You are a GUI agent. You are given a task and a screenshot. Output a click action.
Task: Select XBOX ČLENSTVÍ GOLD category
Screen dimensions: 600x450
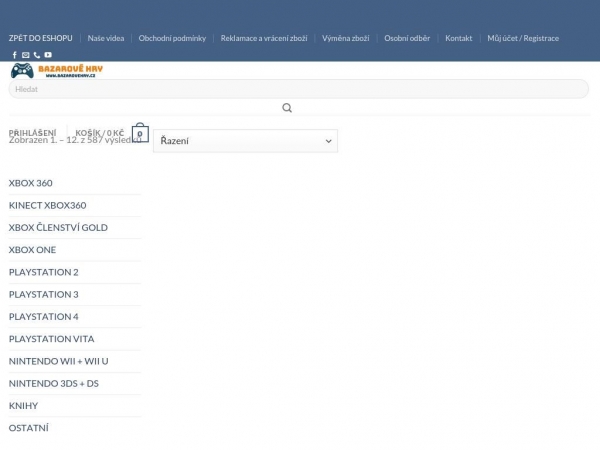[58, 227]
